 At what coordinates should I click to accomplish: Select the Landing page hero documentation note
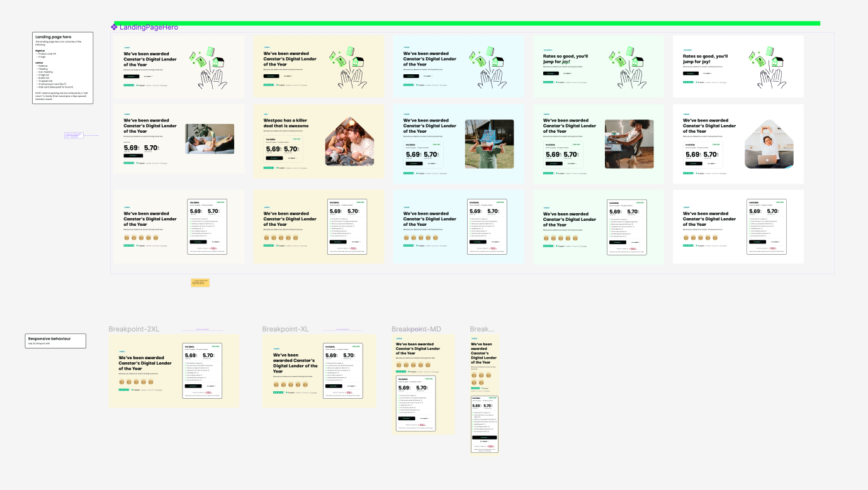[63, 68]
